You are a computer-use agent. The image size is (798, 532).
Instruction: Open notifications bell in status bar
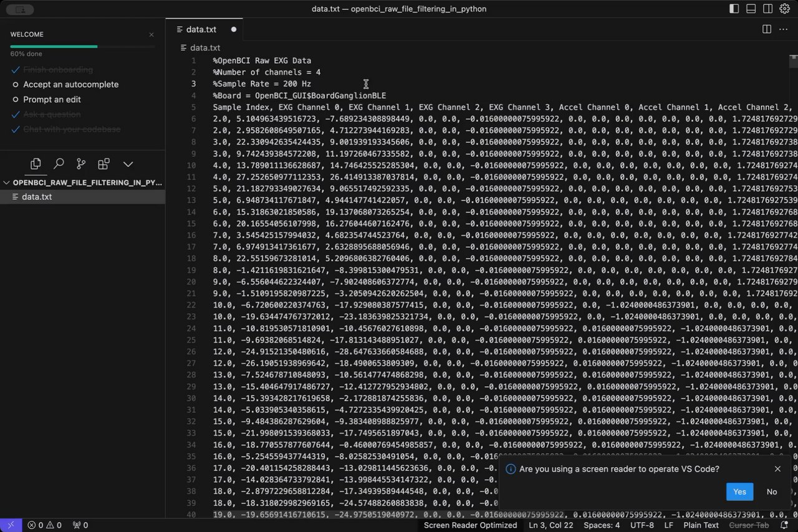coord(785,525)
